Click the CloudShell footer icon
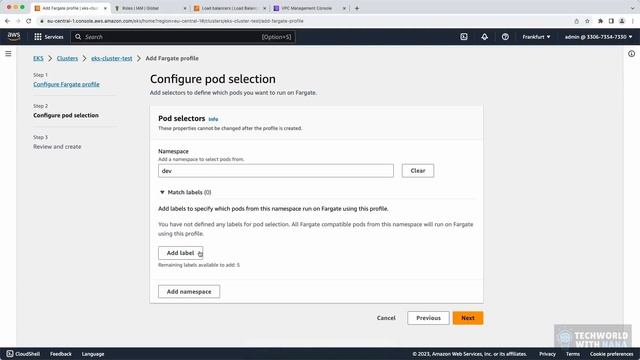Screen dimensions: 640x360 pyautogui.click(x=10, y=354)
